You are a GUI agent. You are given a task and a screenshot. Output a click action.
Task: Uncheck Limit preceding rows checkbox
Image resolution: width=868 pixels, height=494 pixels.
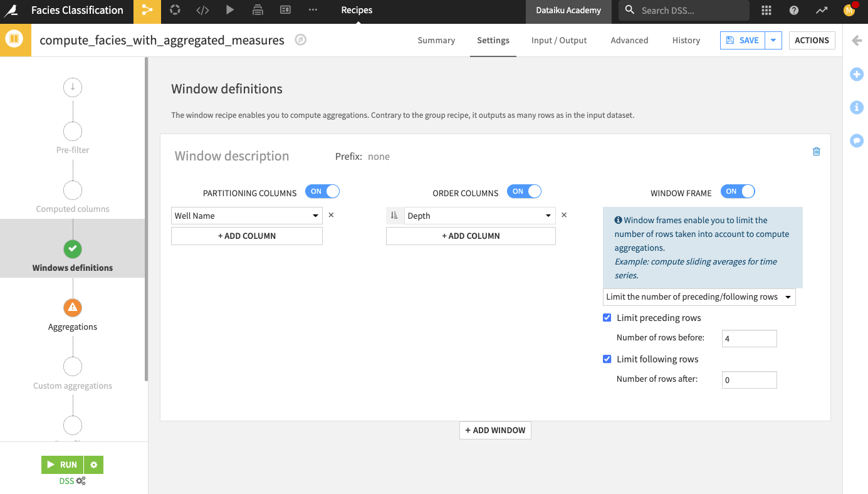(607, 318)
